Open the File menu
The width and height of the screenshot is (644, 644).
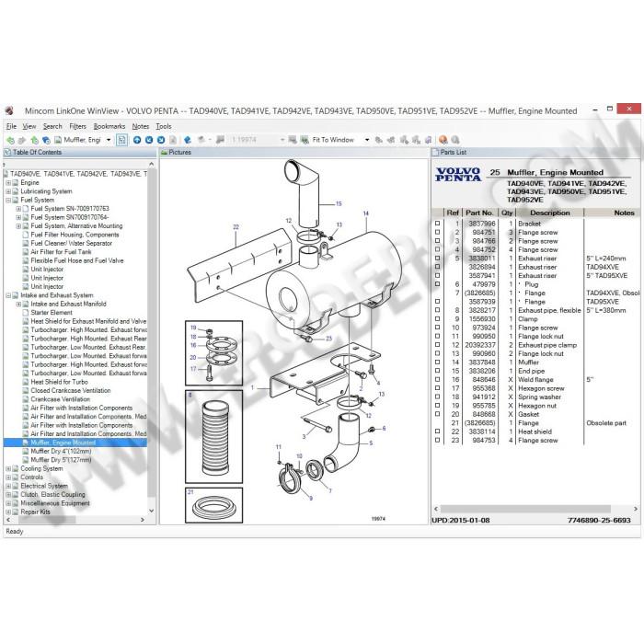11,127
